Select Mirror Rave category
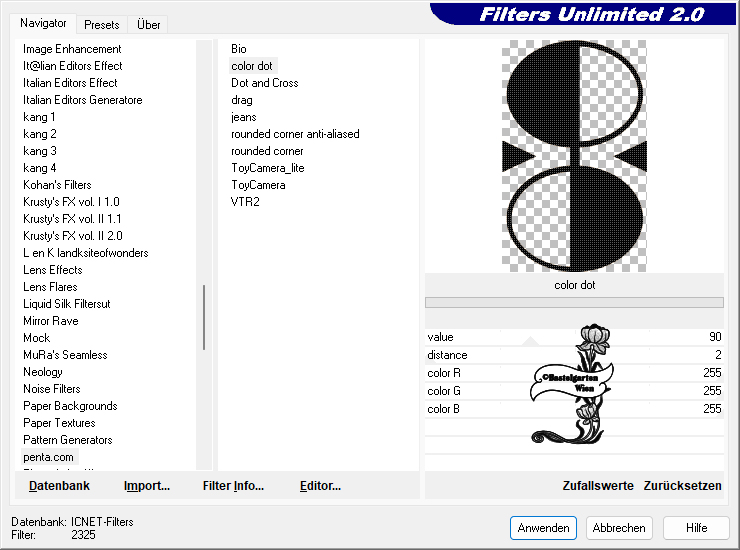740x550 pixels. click(x=50, y=321)
